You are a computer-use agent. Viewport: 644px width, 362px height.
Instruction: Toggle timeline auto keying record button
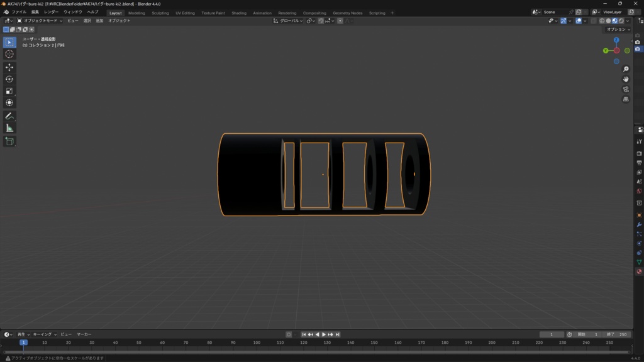coord(289,334)
